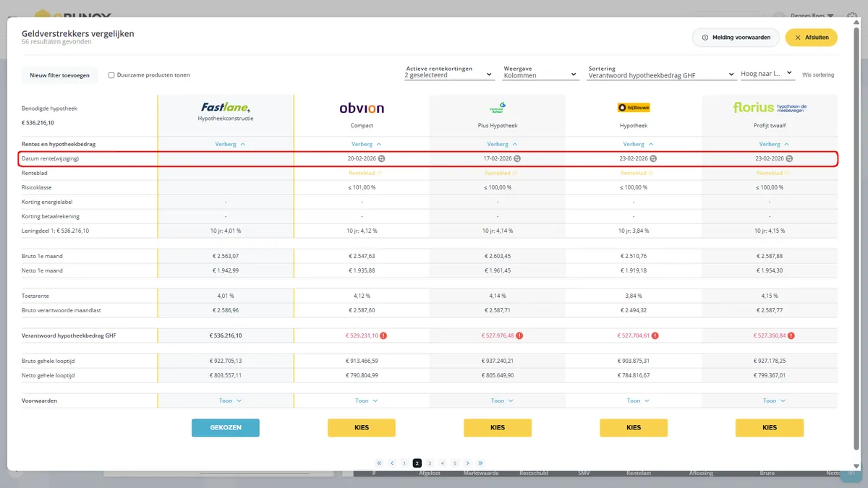Viewport: 868px width, 488px height.
Task: Go to results page 1
Action: 404,463
